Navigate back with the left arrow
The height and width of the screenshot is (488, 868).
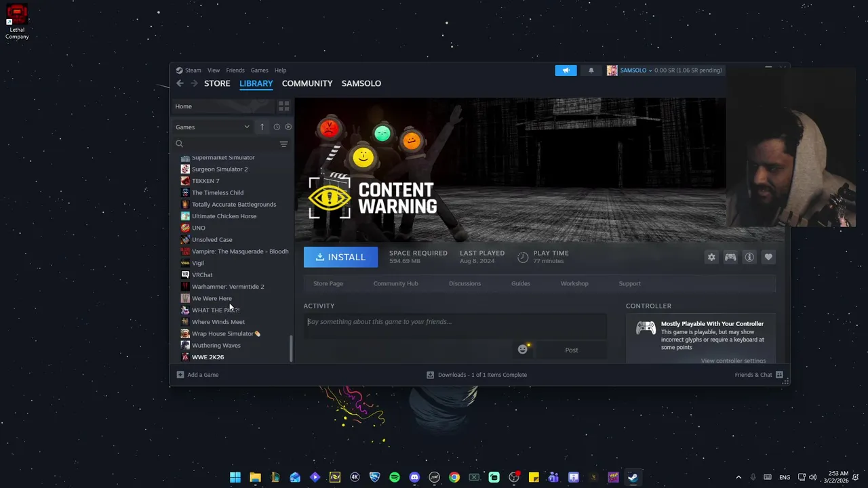coord(180,83)
